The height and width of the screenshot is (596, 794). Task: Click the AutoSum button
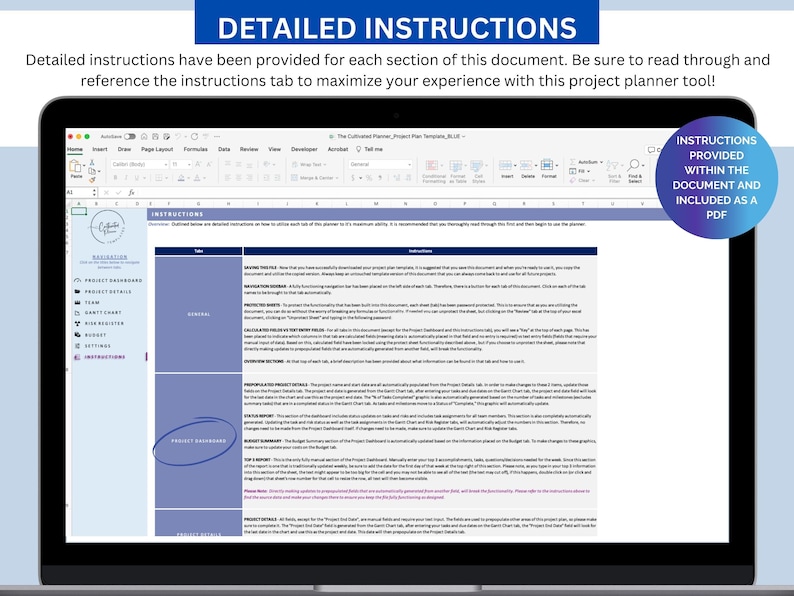click(586, 162)
